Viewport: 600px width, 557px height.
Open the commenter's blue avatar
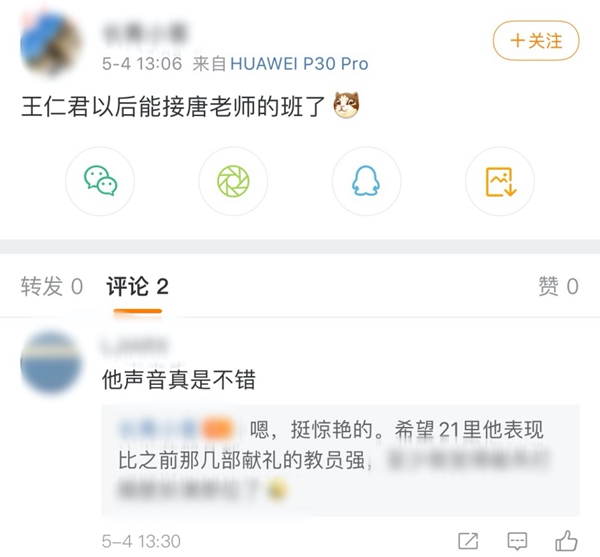tap(51, 362)
